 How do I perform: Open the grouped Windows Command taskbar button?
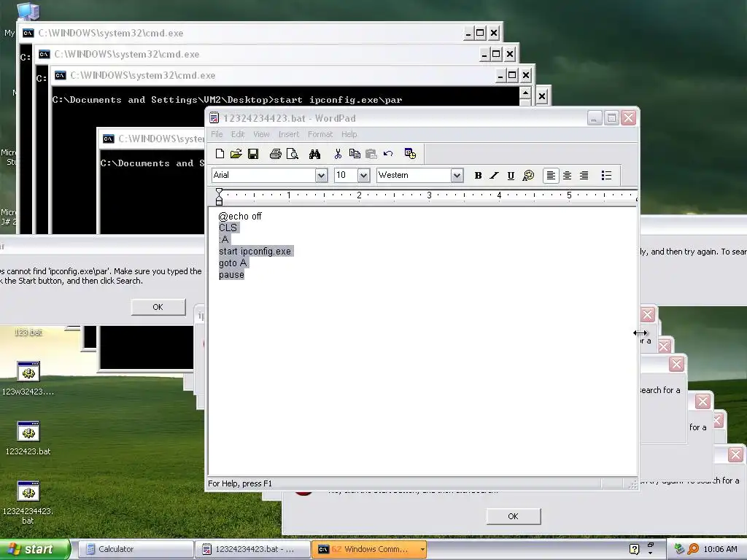pos(369,549)
